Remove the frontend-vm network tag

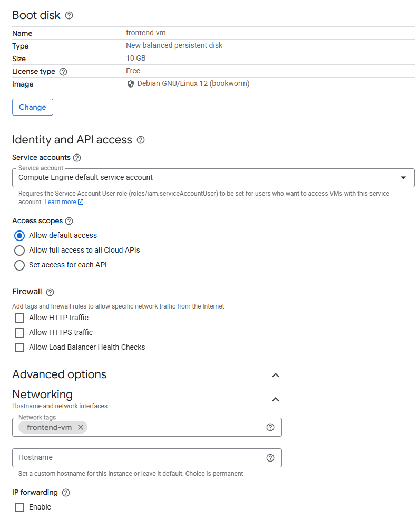coord(81,427)
